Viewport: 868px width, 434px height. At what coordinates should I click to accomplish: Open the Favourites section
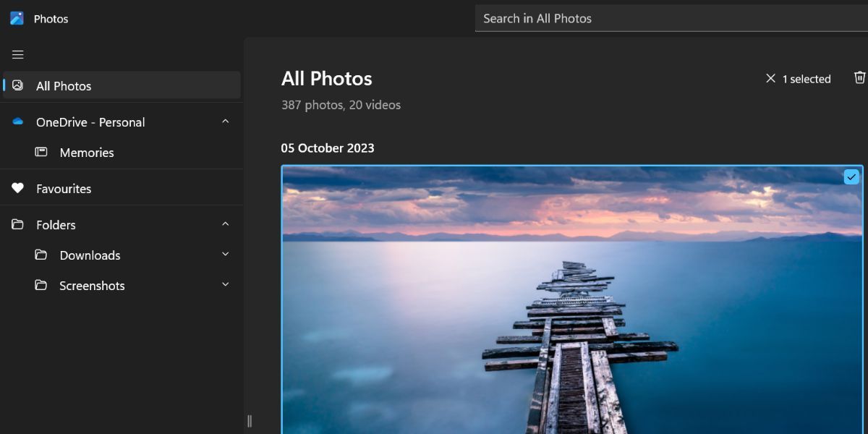coord(63,188)
